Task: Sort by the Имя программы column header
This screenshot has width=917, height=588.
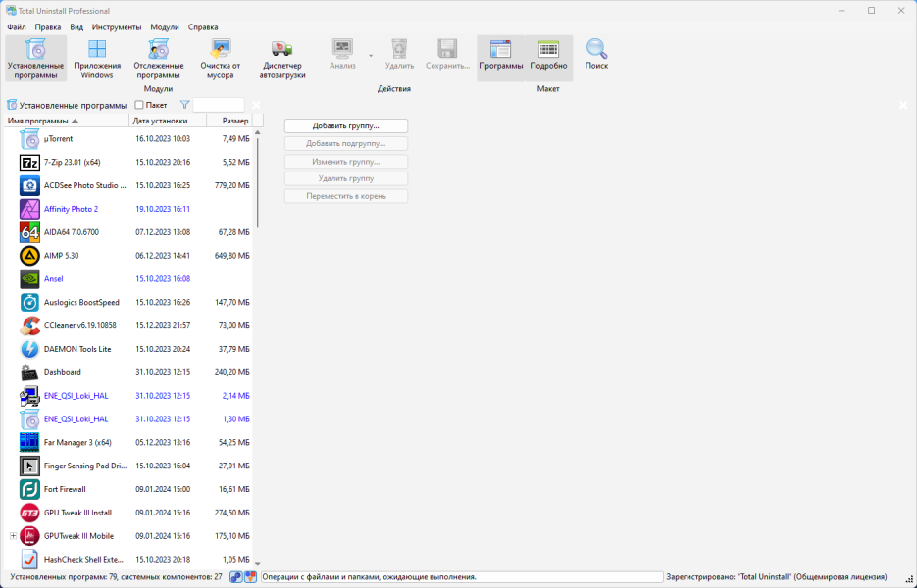Action: point(65,121)
